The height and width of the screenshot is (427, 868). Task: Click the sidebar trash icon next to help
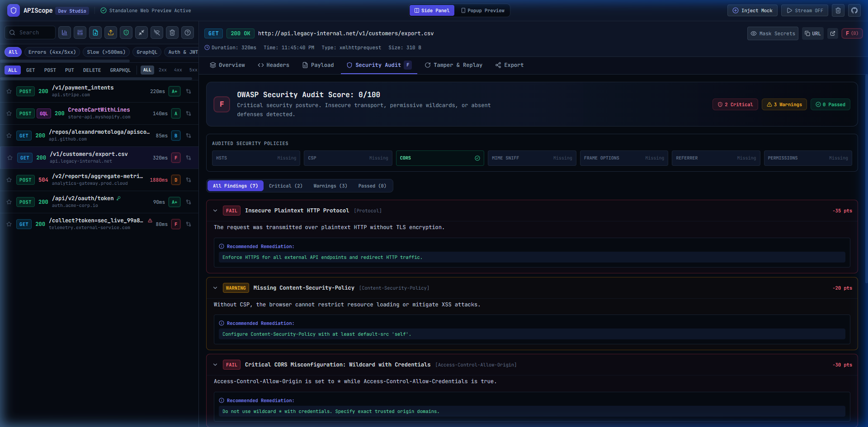click(x=172, y=33)
